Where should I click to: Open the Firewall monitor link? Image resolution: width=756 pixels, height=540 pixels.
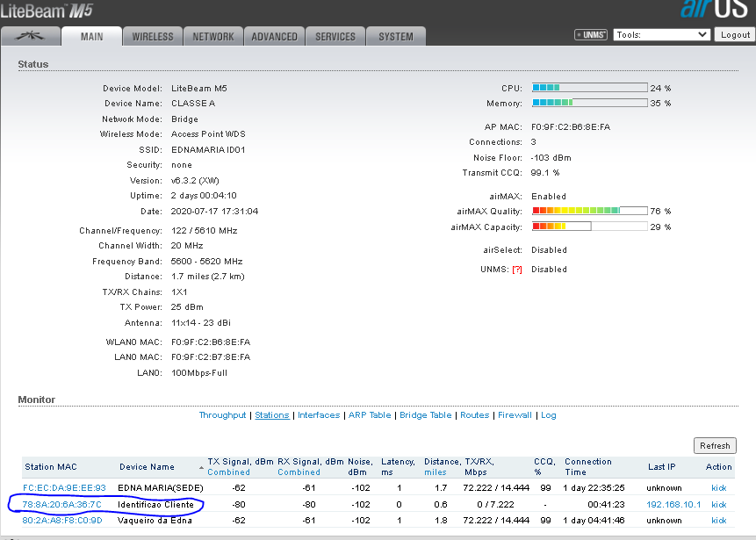pos(515,415)
